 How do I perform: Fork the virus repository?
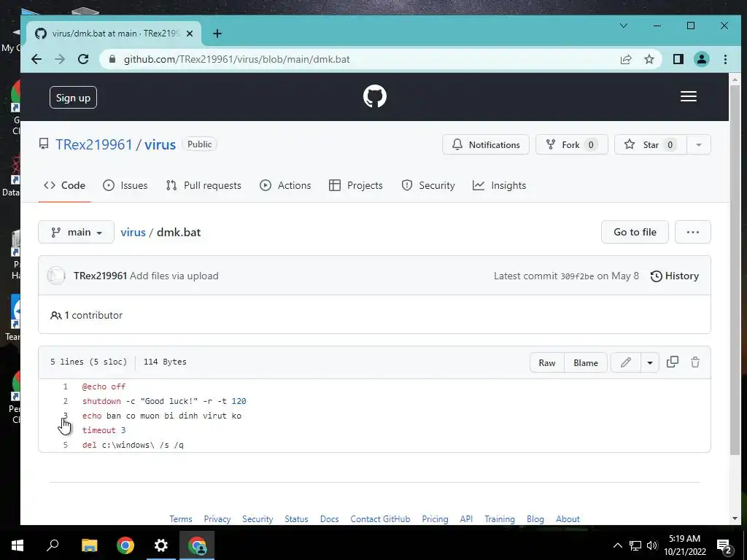[x=572, y=145]
